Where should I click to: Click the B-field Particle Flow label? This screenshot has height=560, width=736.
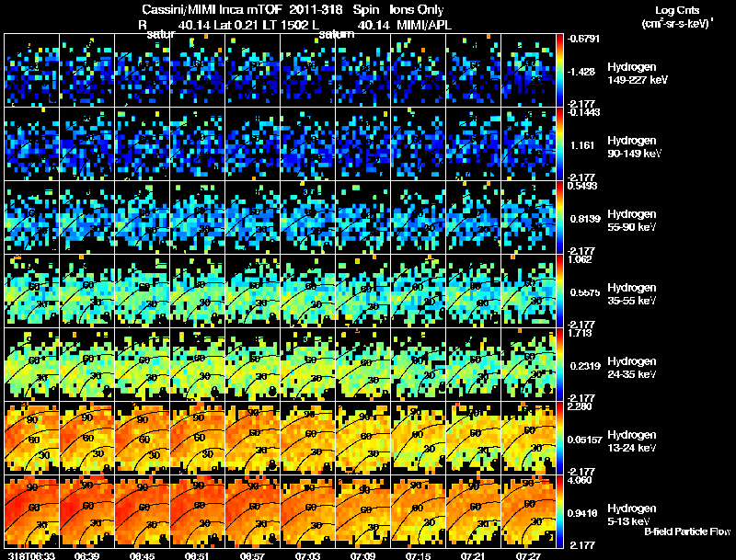click(687, 531)
